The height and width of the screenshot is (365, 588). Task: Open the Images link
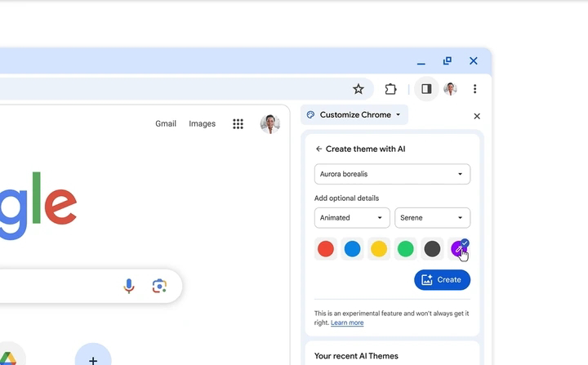coord(203,124)
